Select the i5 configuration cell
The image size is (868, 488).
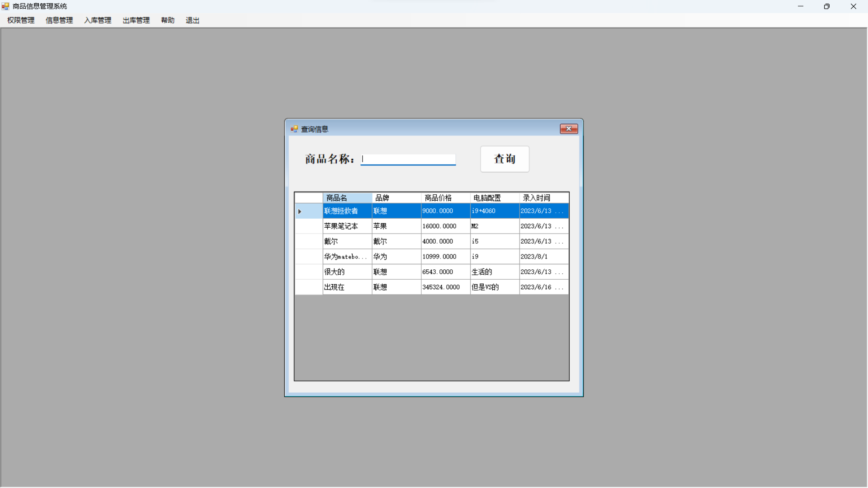495,241
